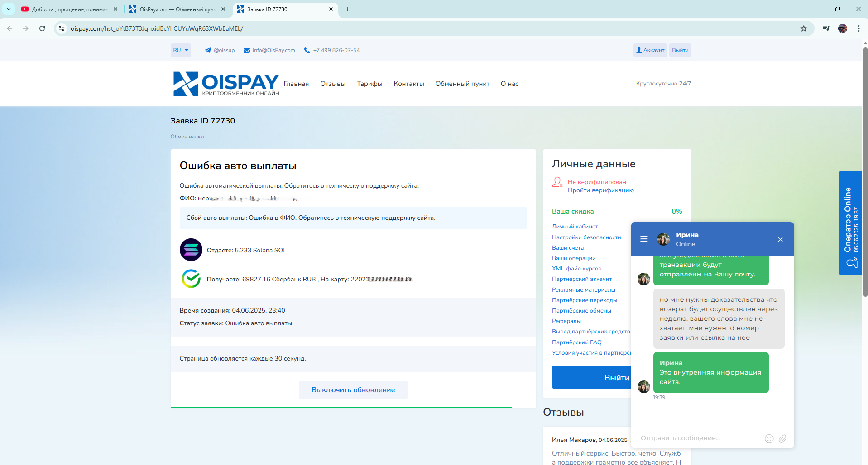Click the Sberbank logo icon
This screenshot has width=868, height=465.
[191, 279]
